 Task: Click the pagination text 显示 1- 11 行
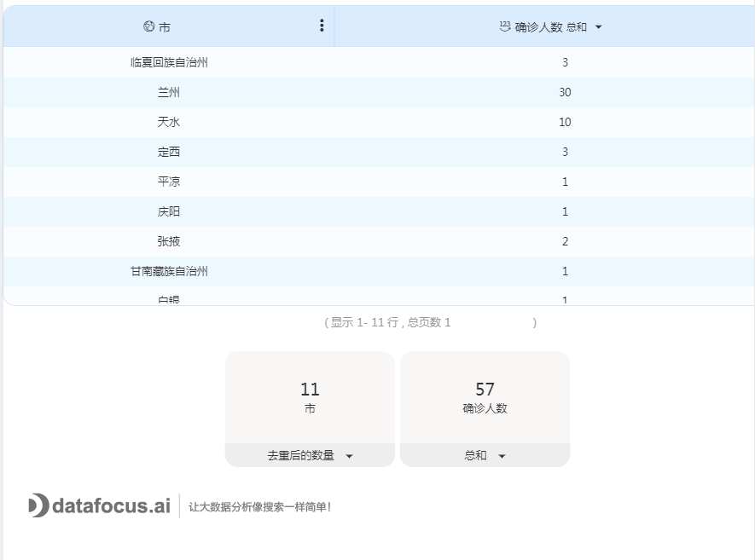click(x=364, y=322)
